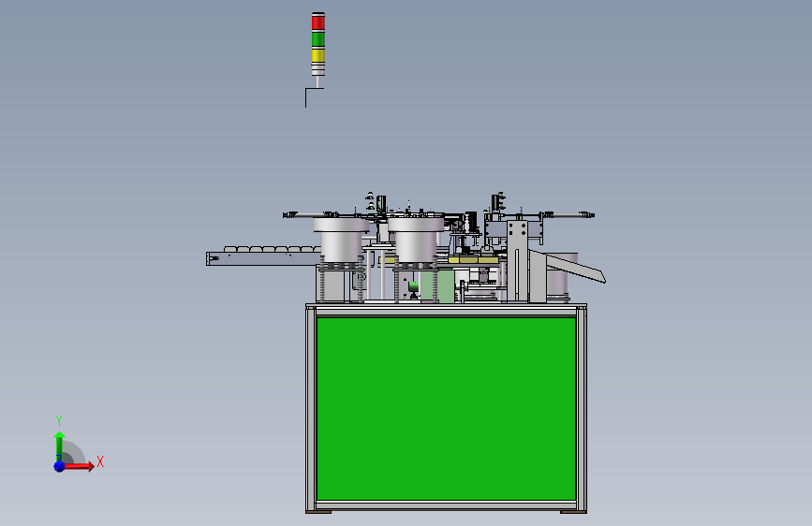Image resolution: width=812 pixels, height=526 pixels.
Task: Select the left vibratory bowl feeder
Action: (341, 239)
